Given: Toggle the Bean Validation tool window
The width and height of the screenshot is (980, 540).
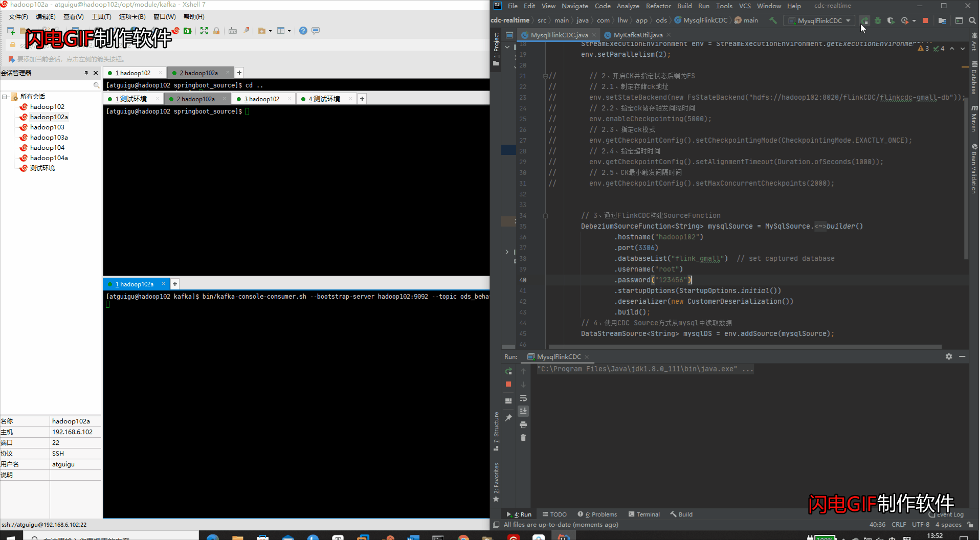Looking at the screenshot, I should [x=974, y=169].
